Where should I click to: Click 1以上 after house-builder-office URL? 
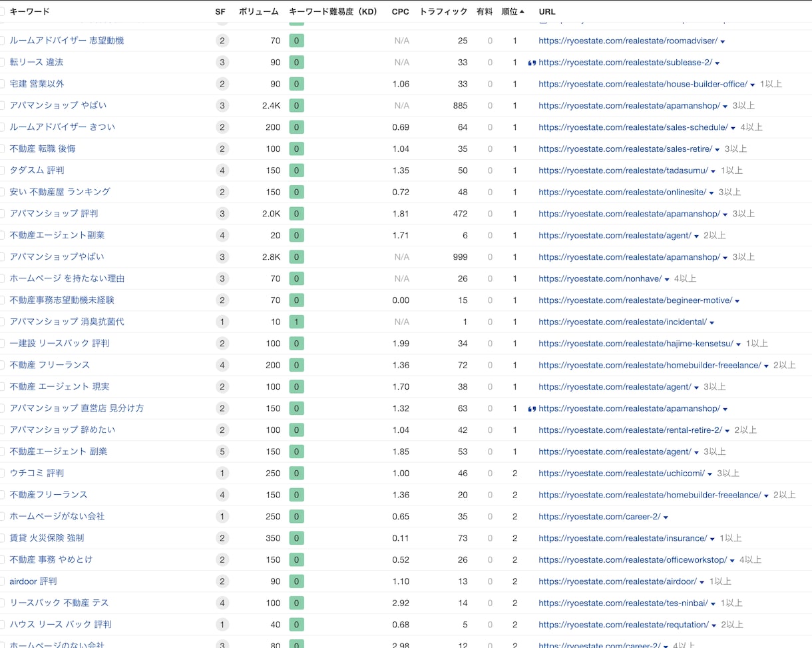(771, 84)
